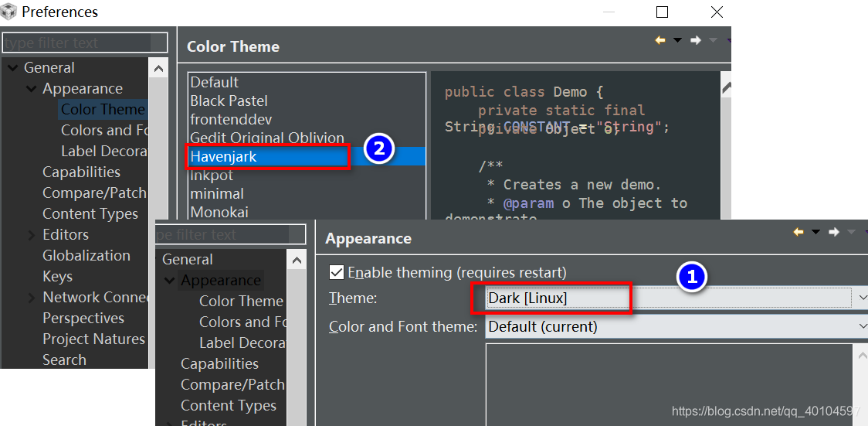This screenshot has height=426, width=868.
Task: Choose minimal color theme
Action: click(217, 194)
